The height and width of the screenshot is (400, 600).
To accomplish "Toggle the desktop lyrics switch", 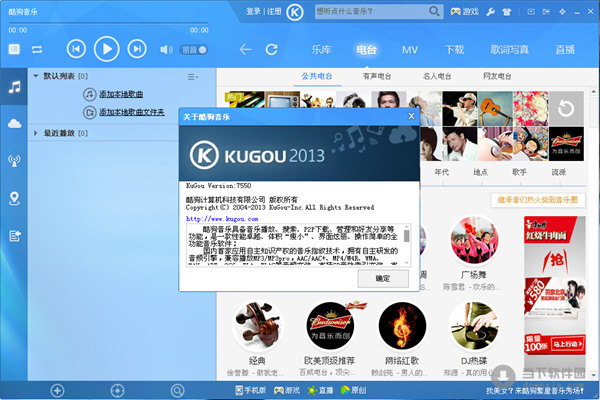I will pyautogui.click(x=194, y=50).
